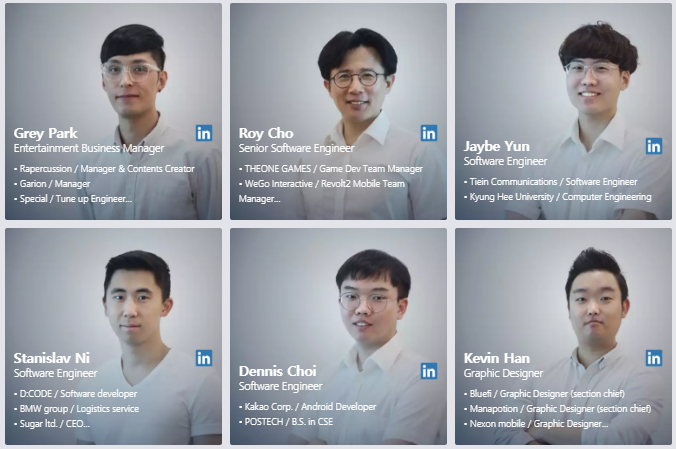The image size is (676, 449).
Task: Expand truncated 'Nexon mobile / Graphic Designer...' line
Action: tap(536, 424)
